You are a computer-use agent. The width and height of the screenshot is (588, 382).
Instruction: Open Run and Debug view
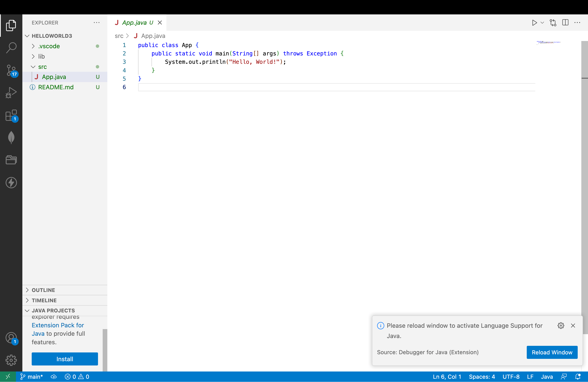coord(11,93)
